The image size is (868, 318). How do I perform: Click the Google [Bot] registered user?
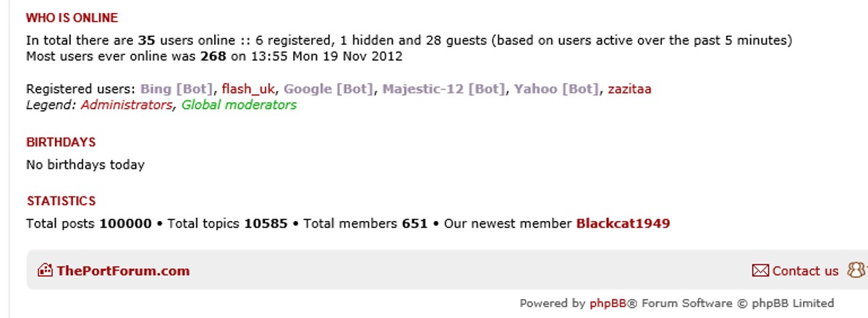(x=328, y=89)
